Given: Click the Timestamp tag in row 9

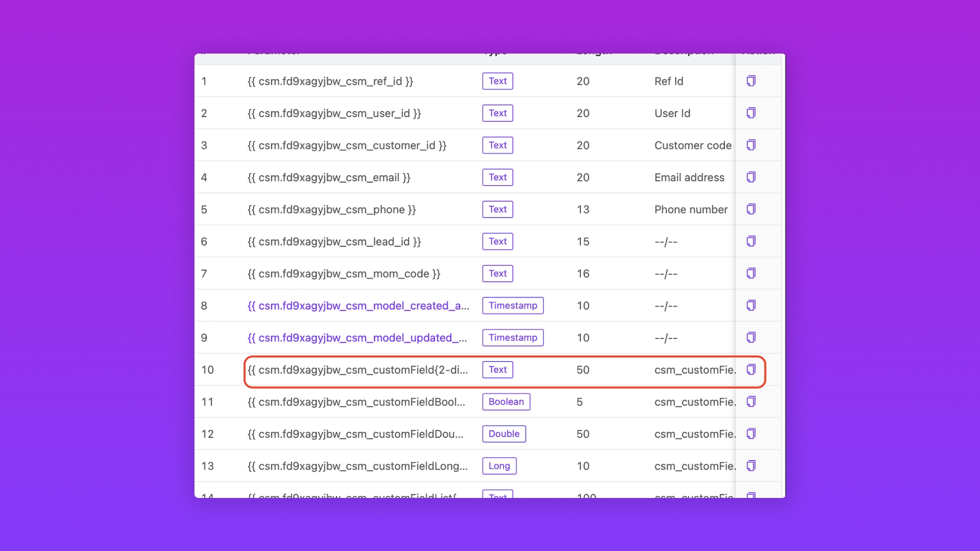Looking at the screenshot, I should click(x=512, y=338).
